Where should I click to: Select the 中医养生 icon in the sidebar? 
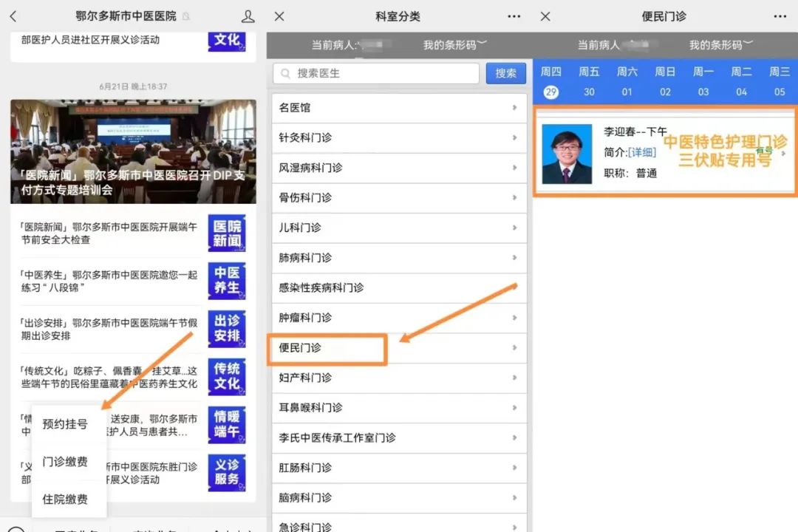[x=227, y=281]
